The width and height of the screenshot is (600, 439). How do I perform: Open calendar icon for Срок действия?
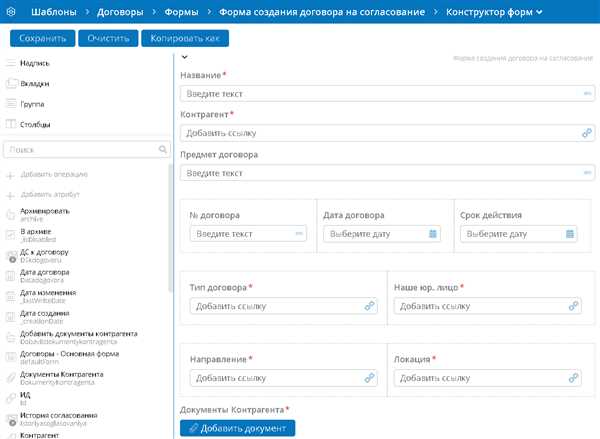coord(569,233)
